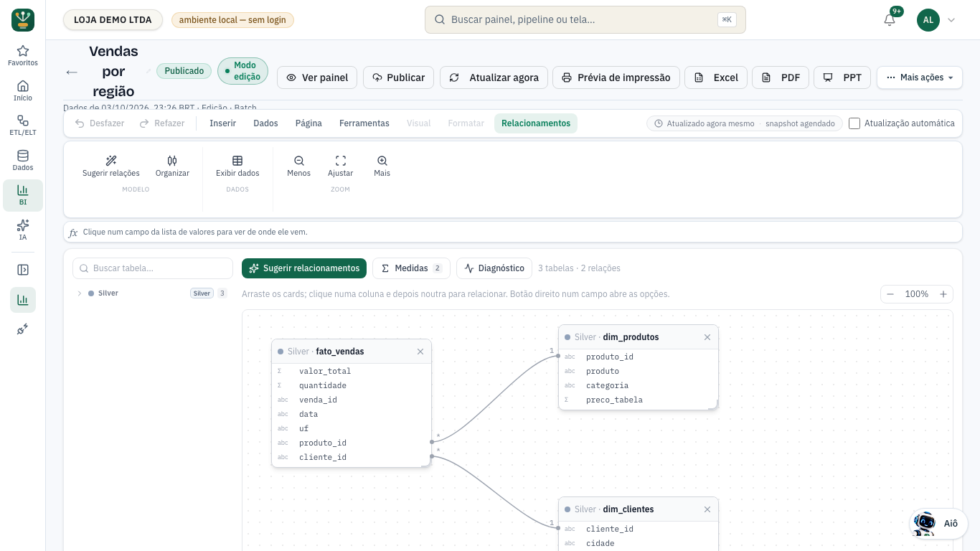The image size is (980, 551).
Task: Open the LOJA DEMO LTDA company selector
Action: (113, 20)
